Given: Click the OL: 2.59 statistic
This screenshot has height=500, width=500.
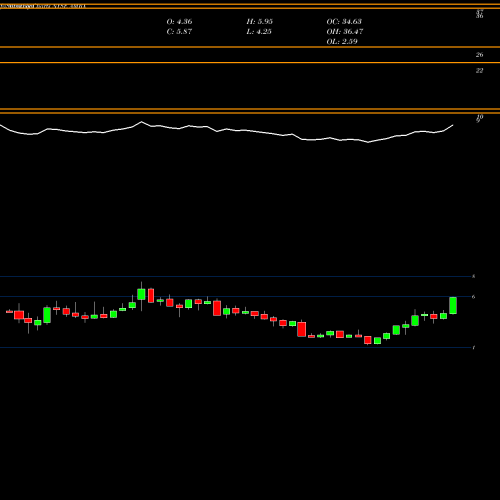Looking at the screenshot, I should click(x=342, y=42).
